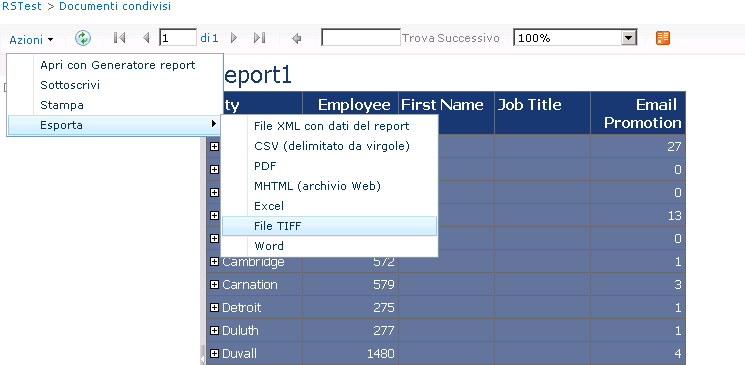Screen dimensions: 745x365
Task: Expand the Detroit row
Action: 214,307
